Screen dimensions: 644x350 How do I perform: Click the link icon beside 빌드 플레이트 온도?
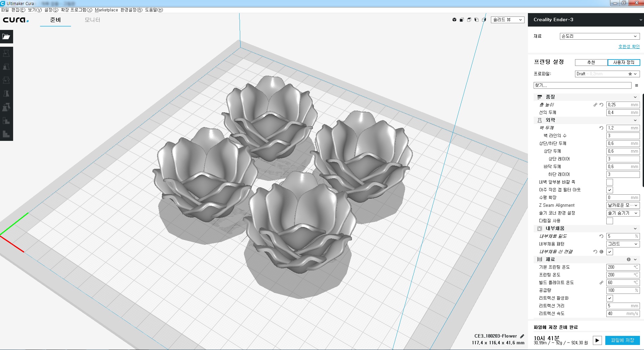pyautogui.click(x=601, y=283)
